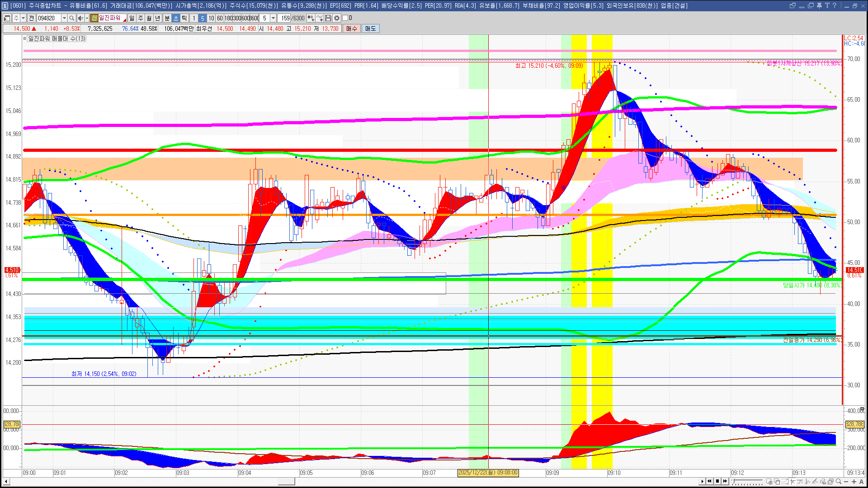868x488 pixels.
Task: Click the blue 매도 sell button
Action: [371, 28]
